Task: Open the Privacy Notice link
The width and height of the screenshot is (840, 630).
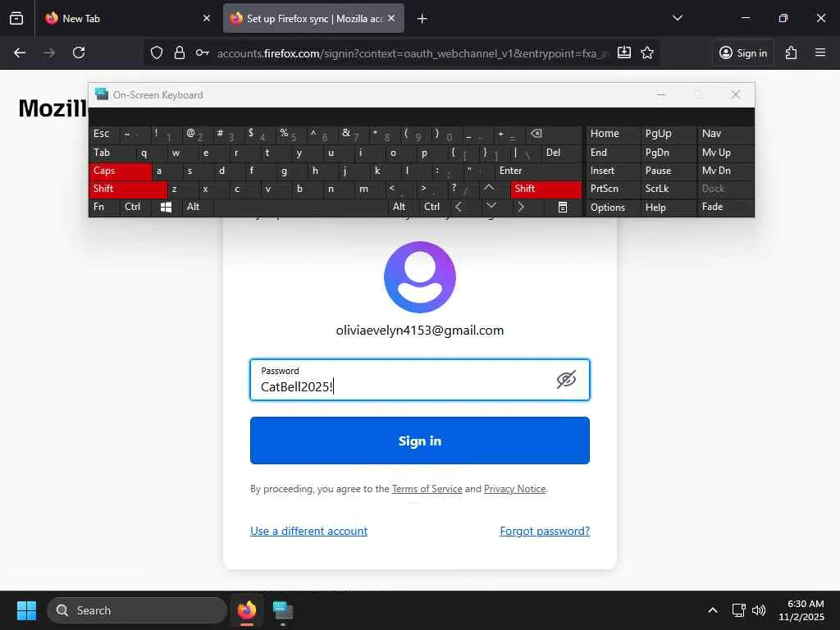Action: coord(515,489)
